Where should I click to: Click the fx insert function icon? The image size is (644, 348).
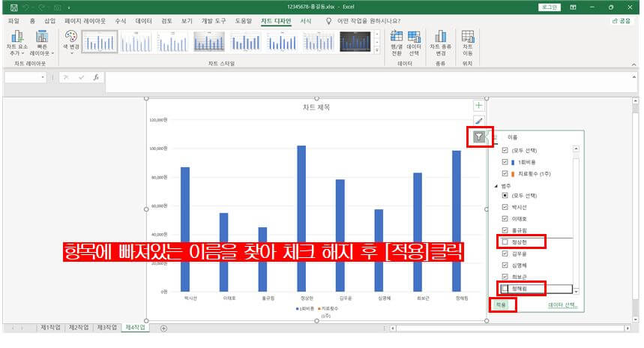point(96,76)
